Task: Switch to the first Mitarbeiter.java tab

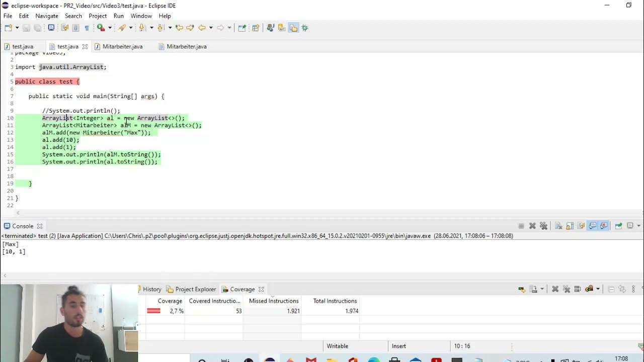Action: [x=123, y=47]
